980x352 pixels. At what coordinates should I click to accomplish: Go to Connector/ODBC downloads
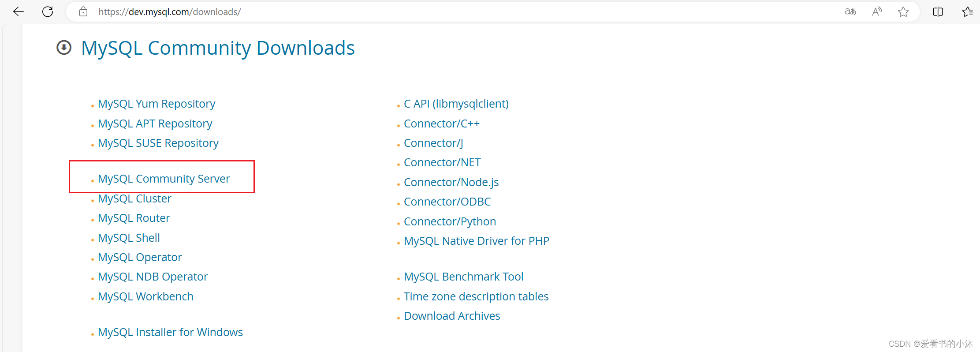pyautogui.click(x=447, y=202)
